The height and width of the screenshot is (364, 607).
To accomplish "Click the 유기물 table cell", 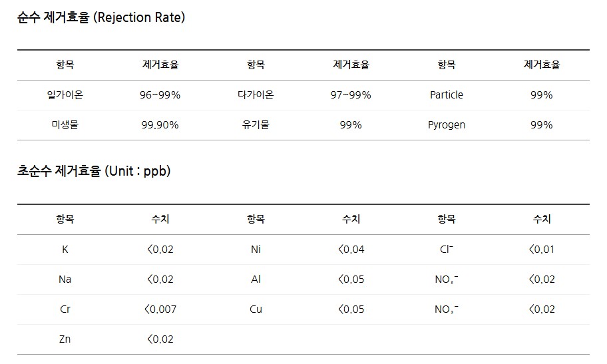I will tap(256, 125).
